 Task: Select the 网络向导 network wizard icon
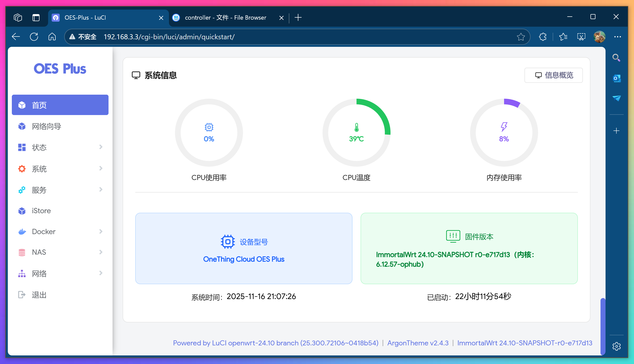pyautogui.click(x=22, y=126)
